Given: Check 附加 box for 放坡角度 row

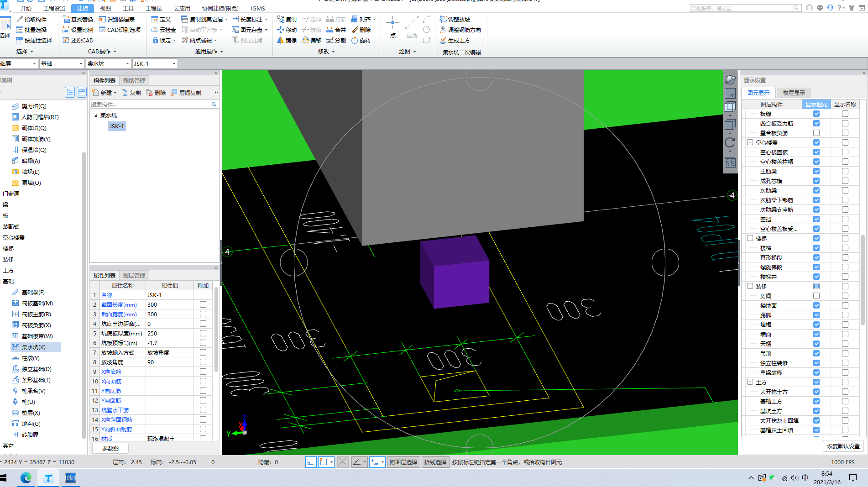Looking at the screenshot, I should [203, 362].
